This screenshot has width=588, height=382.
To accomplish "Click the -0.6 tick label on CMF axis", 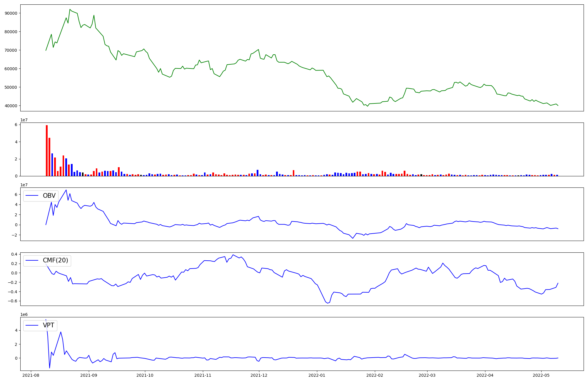I will point(13,301).
